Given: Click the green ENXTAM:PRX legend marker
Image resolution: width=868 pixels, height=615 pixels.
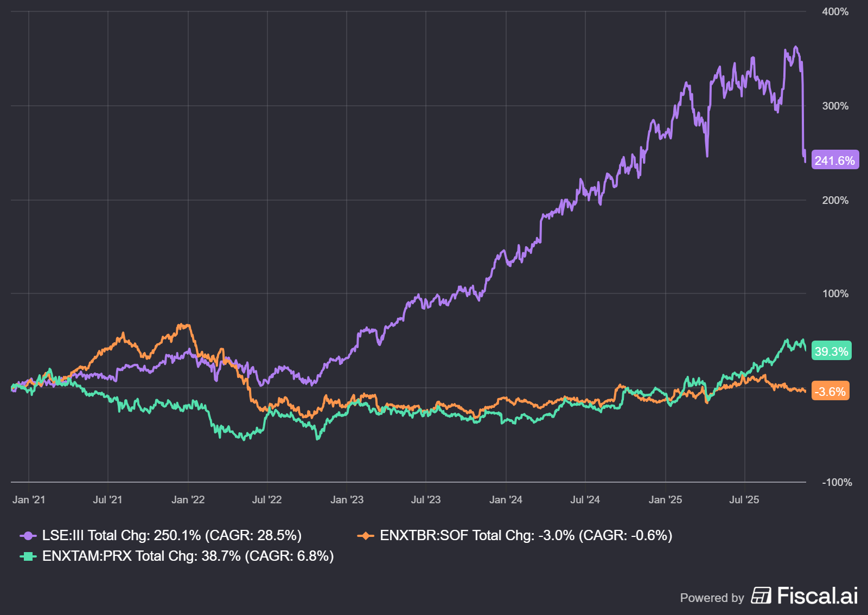Looking at the screenshot, I should click(28, 556).
